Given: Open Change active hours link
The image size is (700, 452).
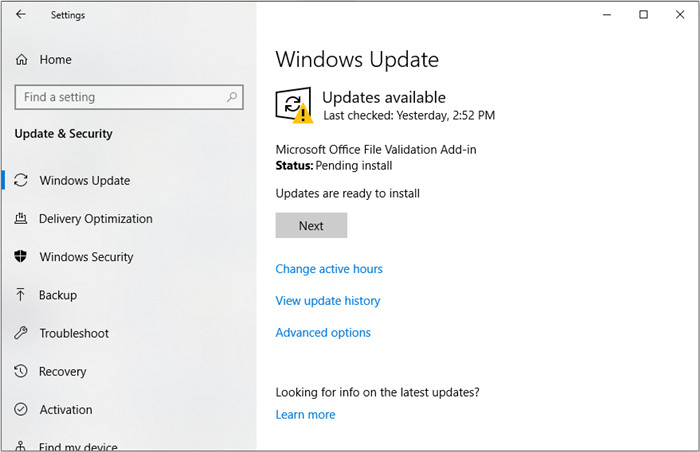Looking at the screenshot, I should pyautogui.click(x=329, y=269).
